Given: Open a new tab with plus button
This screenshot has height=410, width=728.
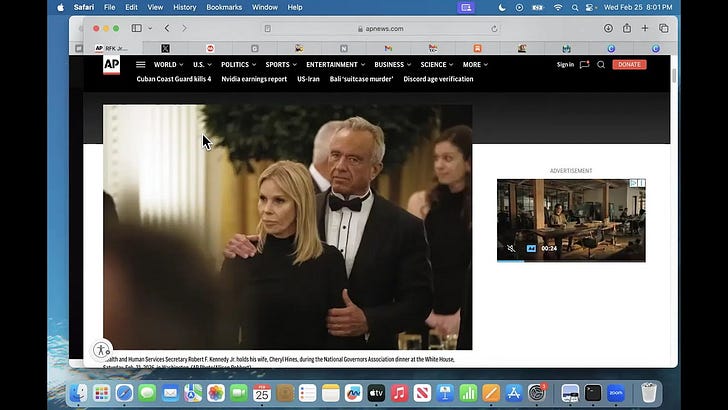Looking at the screenshot, I should point(645,28).
